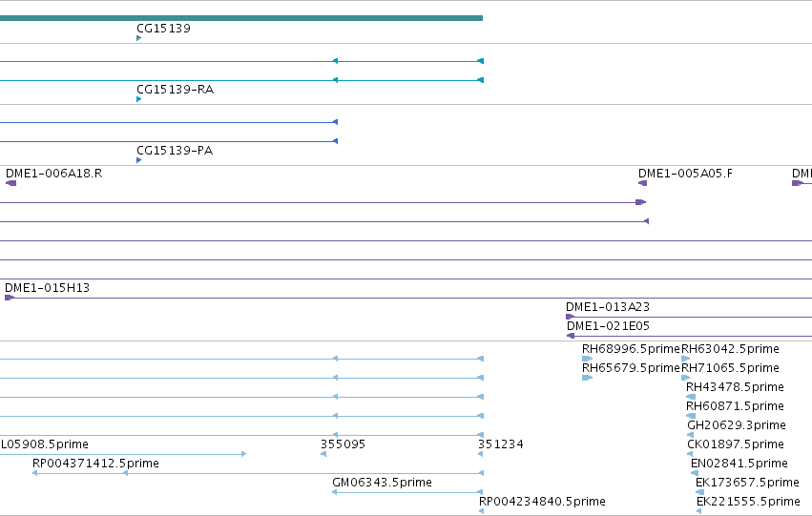Select the RP004371412.5prime label

pos(95,464)
